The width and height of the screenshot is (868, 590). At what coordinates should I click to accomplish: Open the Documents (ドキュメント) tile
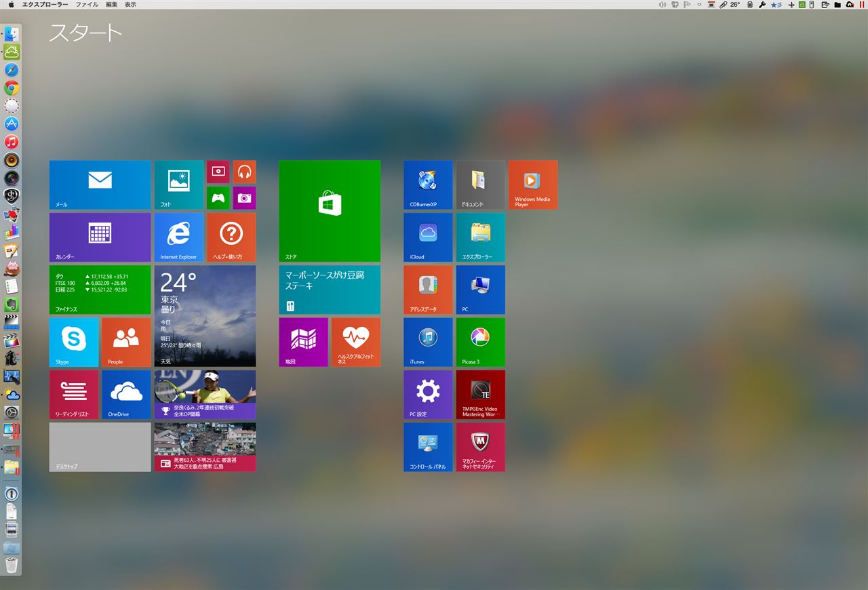coord(481,184)
